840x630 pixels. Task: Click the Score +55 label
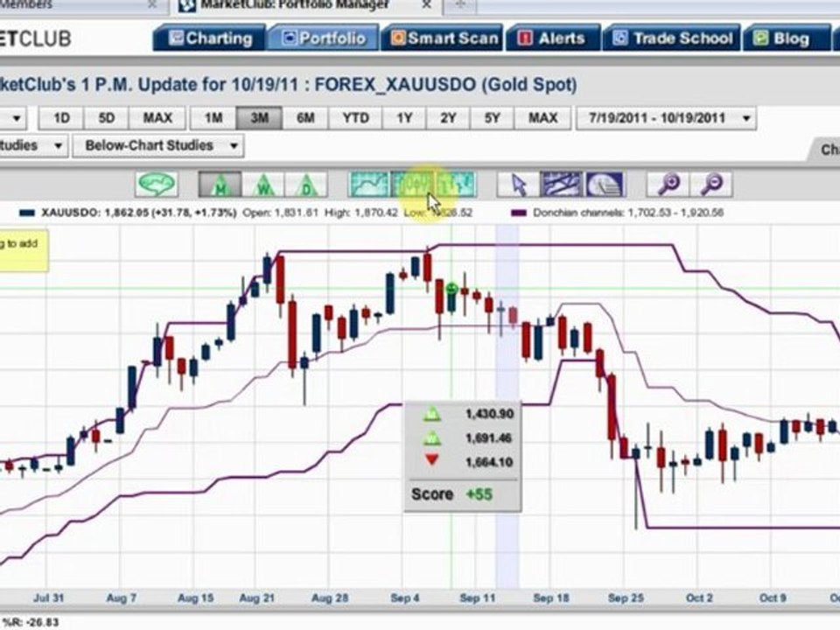tap(451, 493)
